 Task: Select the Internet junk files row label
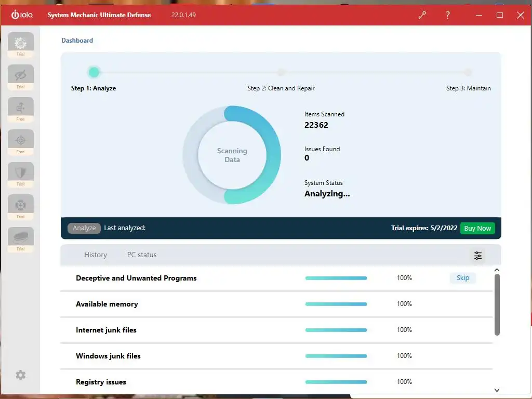point(106,330)
